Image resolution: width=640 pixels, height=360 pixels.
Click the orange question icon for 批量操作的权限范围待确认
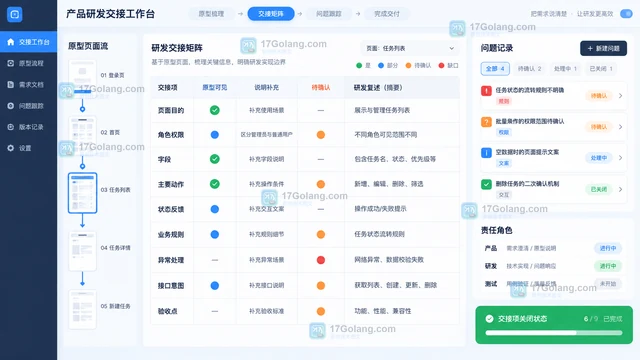click(486, 122)
